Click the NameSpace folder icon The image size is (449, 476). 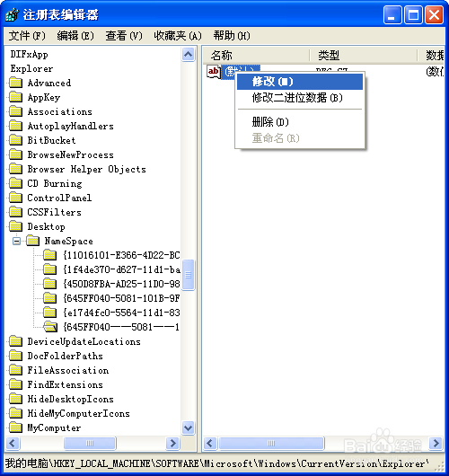click(x=32, y=241)
